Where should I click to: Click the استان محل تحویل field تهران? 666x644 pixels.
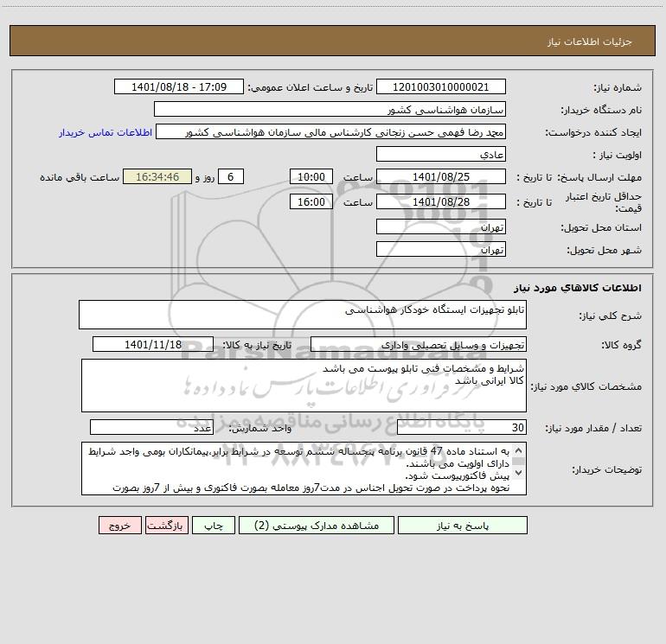(x=441, y=226)
